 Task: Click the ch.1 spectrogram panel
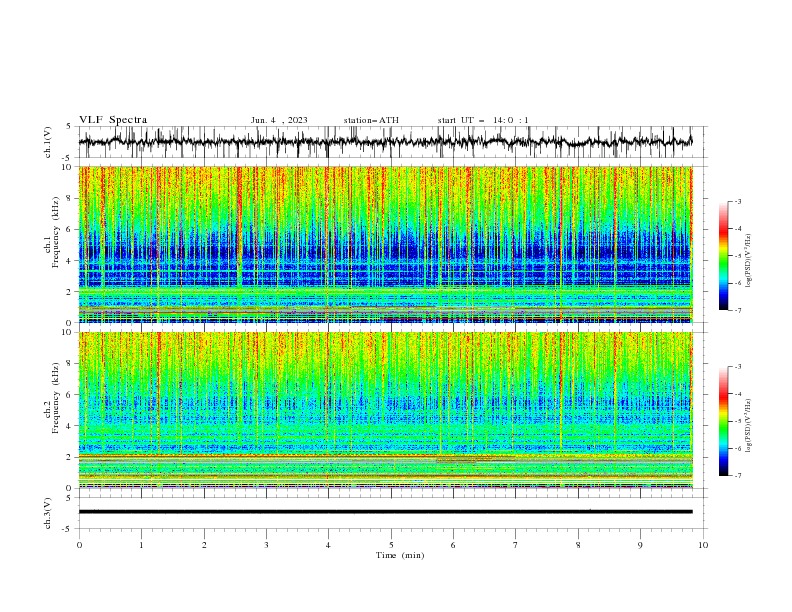pos(385,244)
